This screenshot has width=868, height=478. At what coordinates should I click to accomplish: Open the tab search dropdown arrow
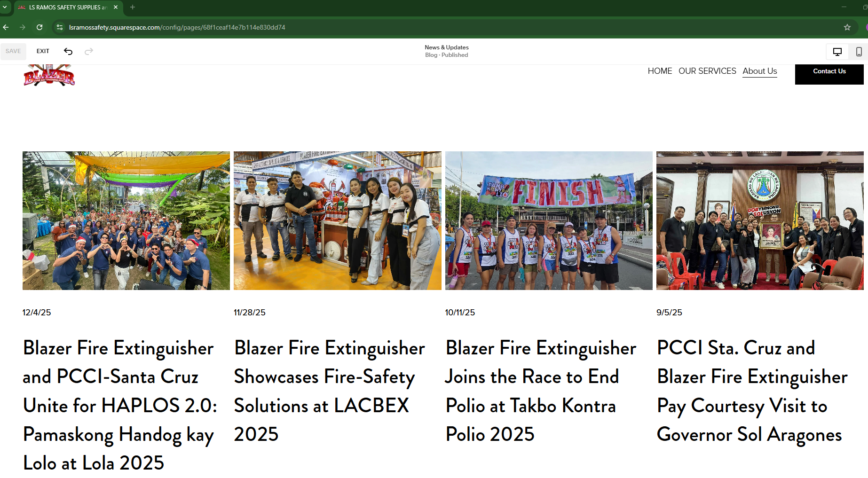pyautogui.click(x=5, y=7)
